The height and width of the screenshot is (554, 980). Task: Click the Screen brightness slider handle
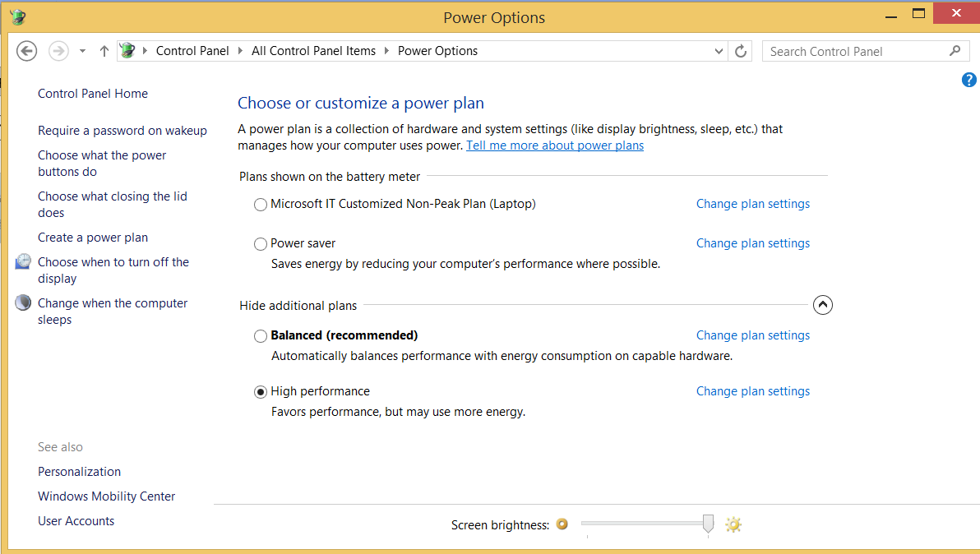708,524
